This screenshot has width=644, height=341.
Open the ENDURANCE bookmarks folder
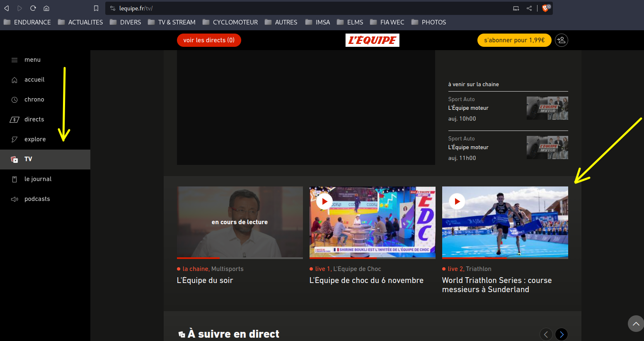click(27, 22)
